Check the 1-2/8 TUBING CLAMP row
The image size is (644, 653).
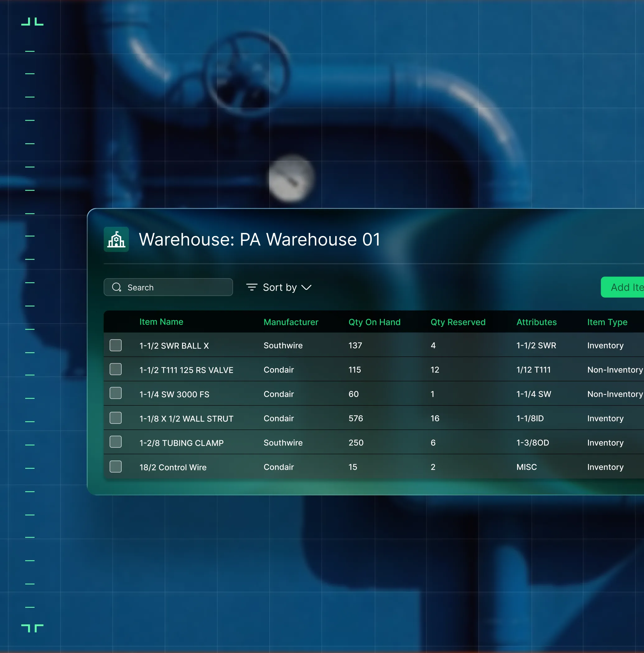coord(116,442)
